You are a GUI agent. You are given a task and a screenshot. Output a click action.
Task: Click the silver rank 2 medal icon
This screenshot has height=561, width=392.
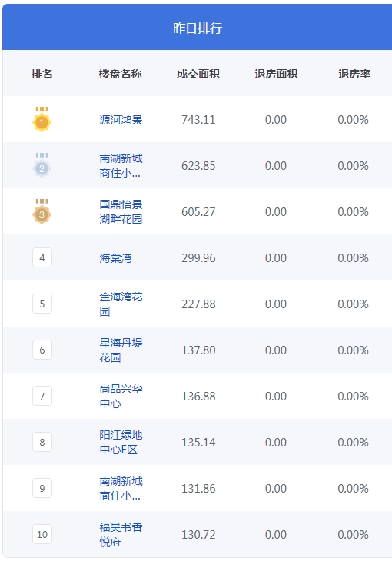pyautogui.click(x=42, y=166)
